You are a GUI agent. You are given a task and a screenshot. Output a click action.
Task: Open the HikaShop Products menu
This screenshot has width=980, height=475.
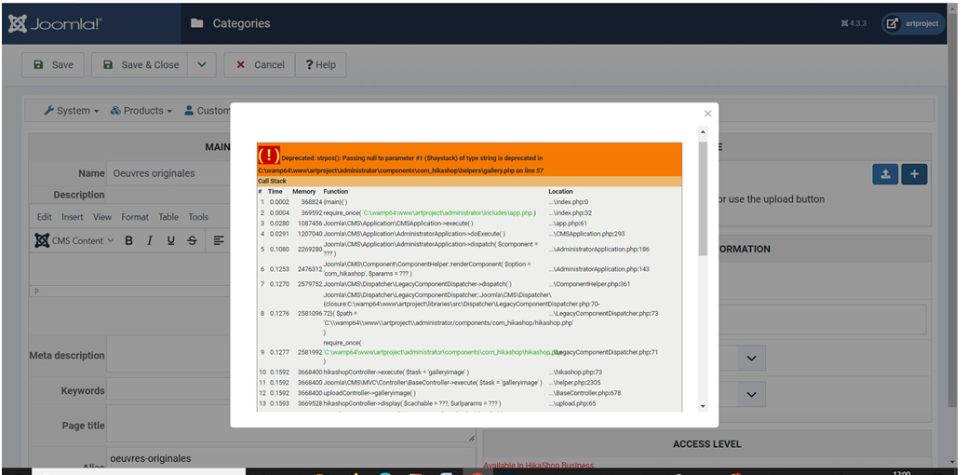tap(141, 111)
